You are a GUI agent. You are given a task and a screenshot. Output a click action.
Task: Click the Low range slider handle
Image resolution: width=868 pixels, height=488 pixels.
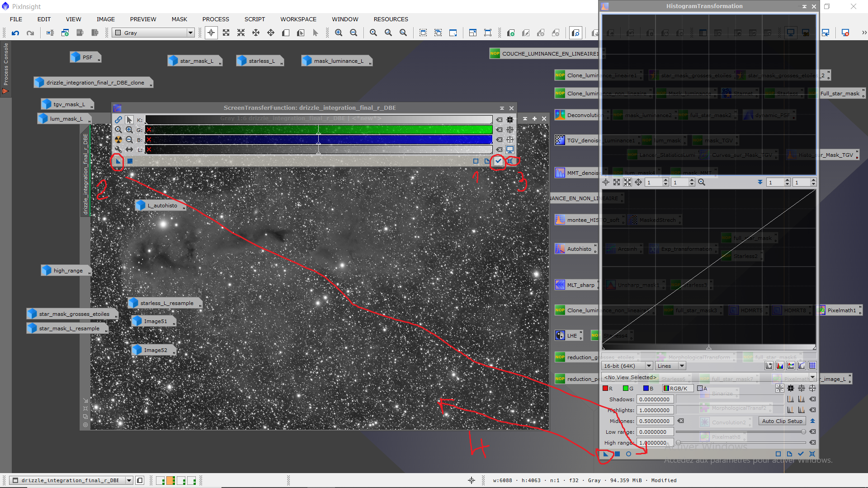point(803,432)
